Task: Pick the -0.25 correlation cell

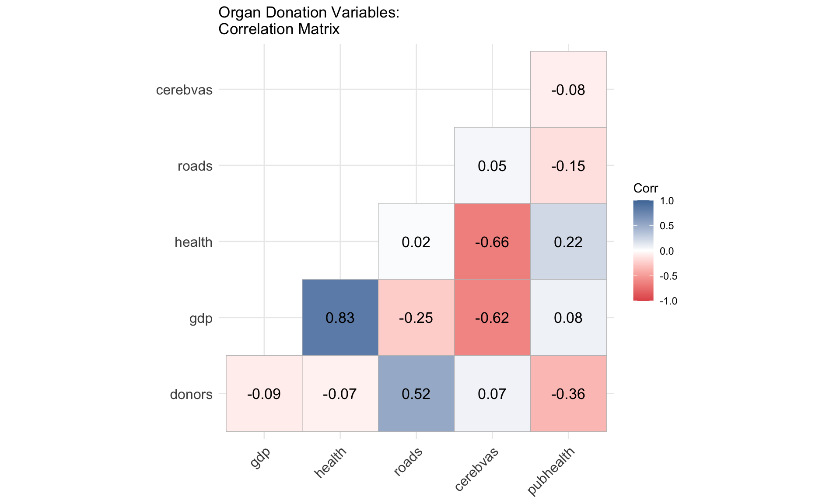Action: [x=416, y=317]
